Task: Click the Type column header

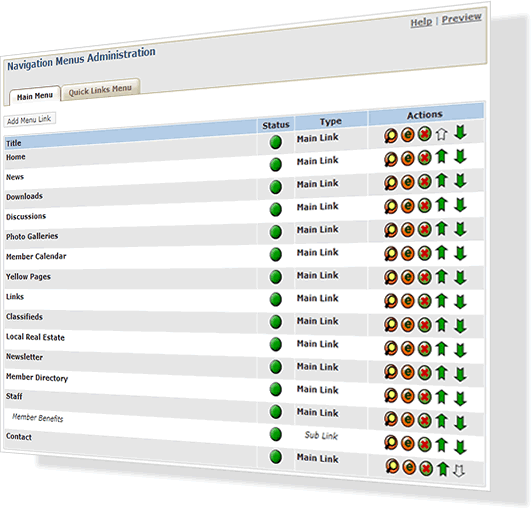Action: click(x=331, y=121)
